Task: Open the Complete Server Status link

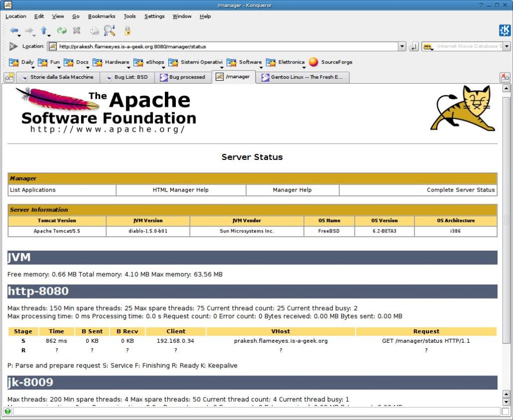Action: [x=461, y=190]
